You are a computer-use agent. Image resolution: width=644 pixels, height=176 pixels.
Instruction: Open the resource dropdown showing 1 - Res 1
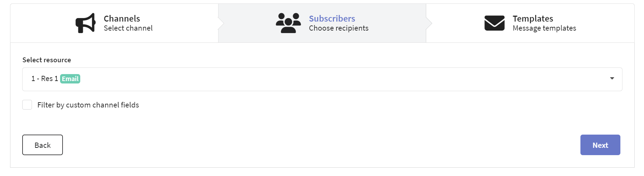322,79
